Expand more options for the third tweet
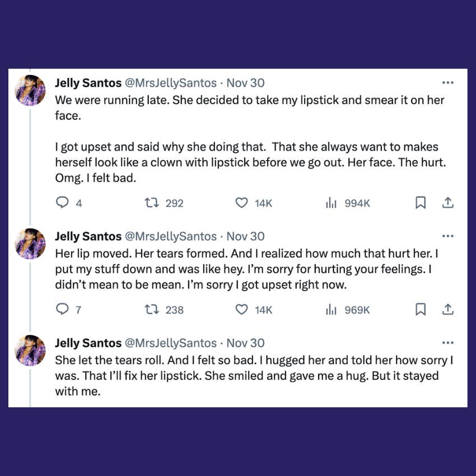The width and height of the screenshot is (476, 476). point(448,342)
